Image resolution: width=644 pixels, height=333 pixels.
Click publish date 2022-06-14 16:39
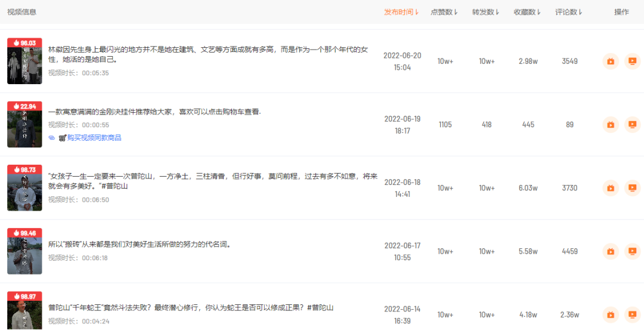(402, 314)
